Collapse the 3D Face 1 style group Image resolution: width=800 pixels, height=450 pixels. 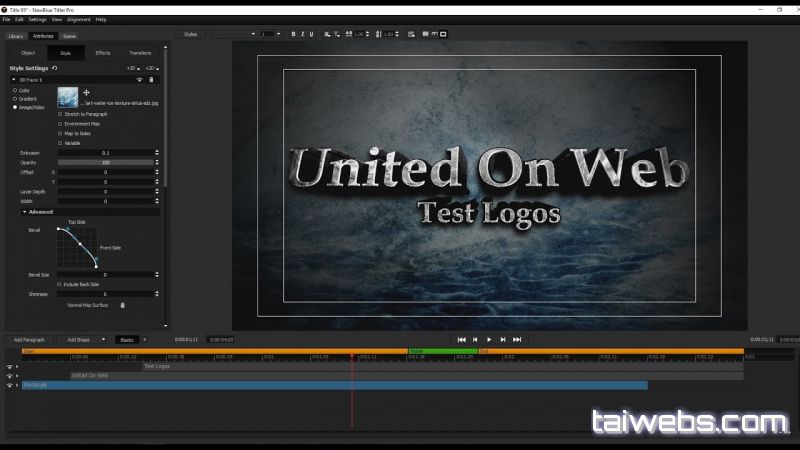pyautogui.click(x=14, y=79)
